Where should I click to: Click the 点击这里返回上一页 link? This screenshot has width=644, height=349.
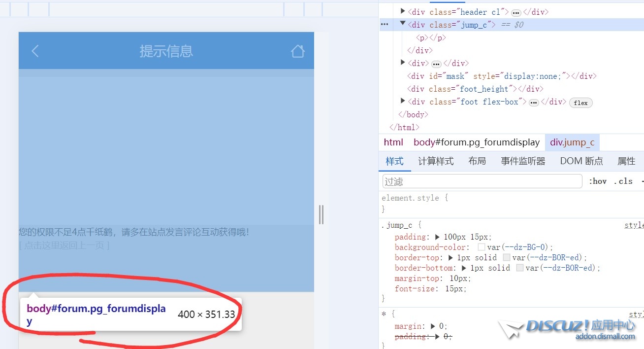[64, 245]
